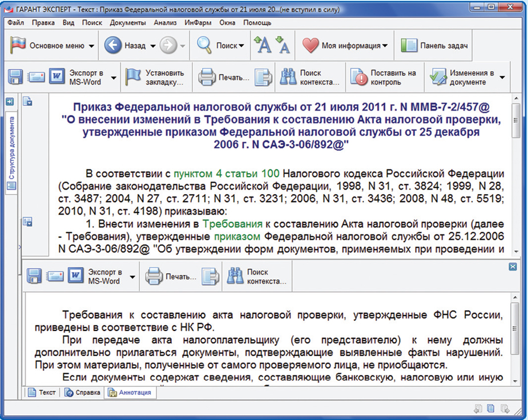Expand the Основное меню dropdown

pyautogui.click(x=91, y=46)
